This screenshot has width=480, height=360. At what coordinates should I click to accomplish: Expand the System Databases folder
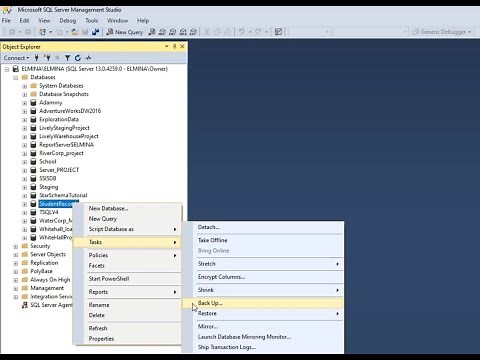(24, 86)
